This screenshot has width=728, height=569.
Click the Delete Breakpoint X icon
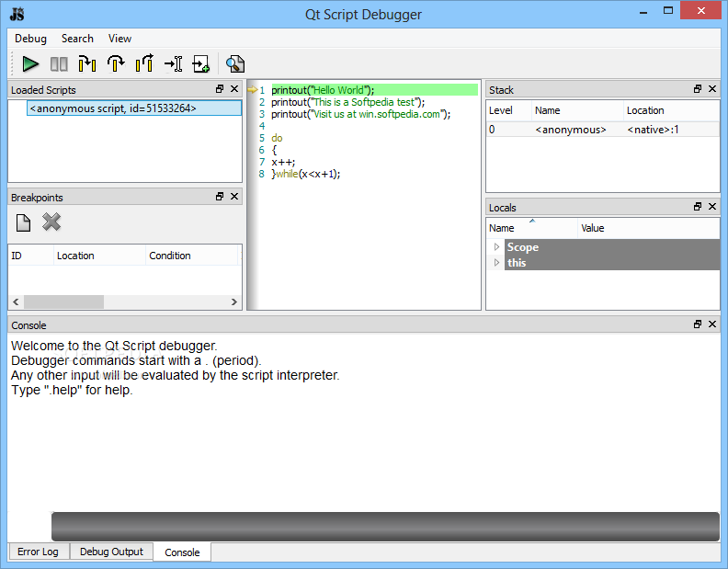coord(51,222)
